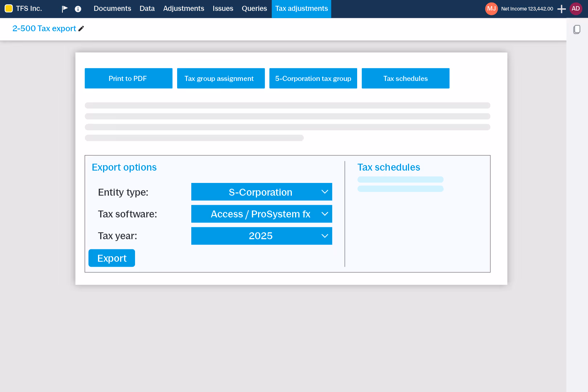Click the Export button

click(x=111, y=258)
